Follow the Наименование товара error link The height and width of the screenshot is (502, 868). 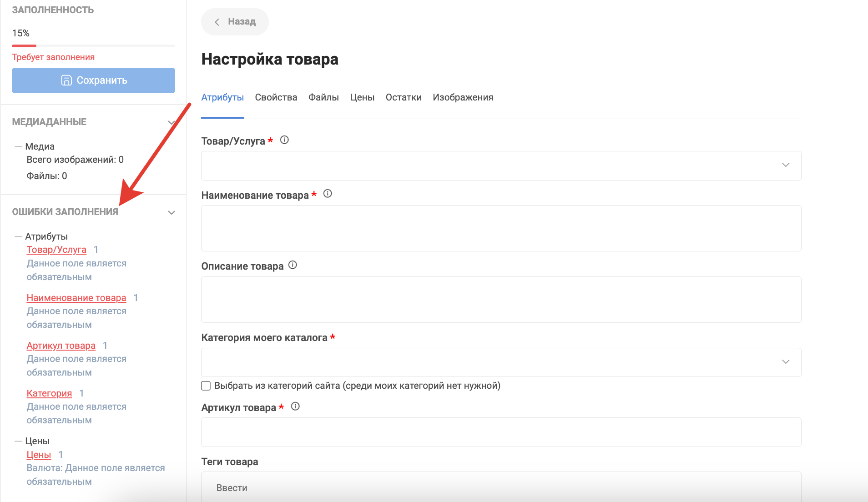tap(76, 298)
